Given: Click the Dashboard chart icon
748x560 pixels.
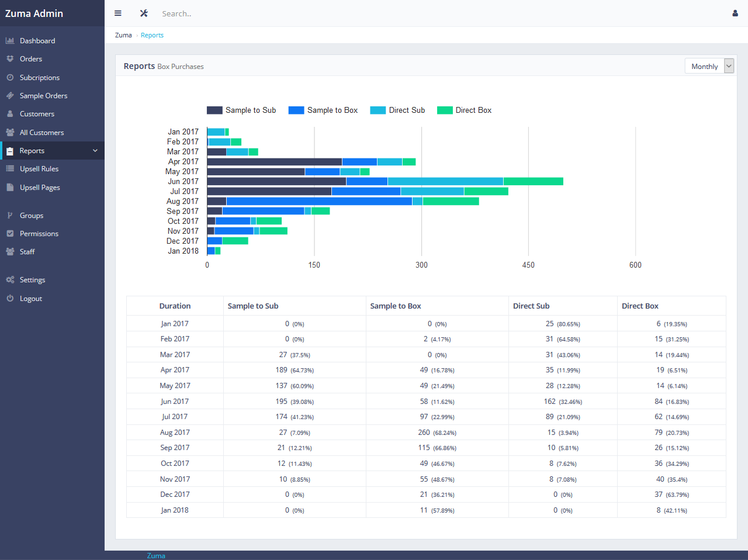Looking at the screenshot, I should [x=10, y=41].
